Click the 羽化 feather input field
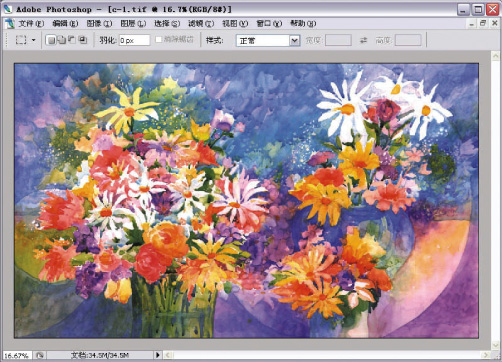 point(135,40)
